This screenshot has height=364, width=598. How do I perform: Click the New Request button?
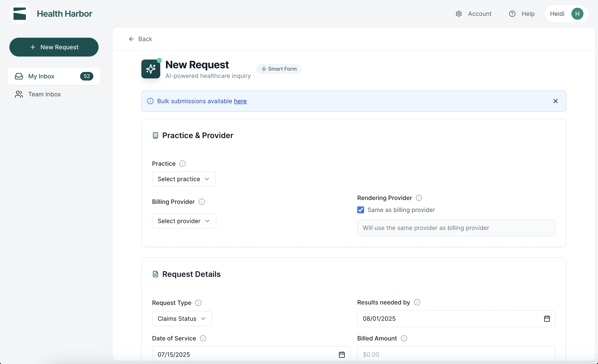54,47
